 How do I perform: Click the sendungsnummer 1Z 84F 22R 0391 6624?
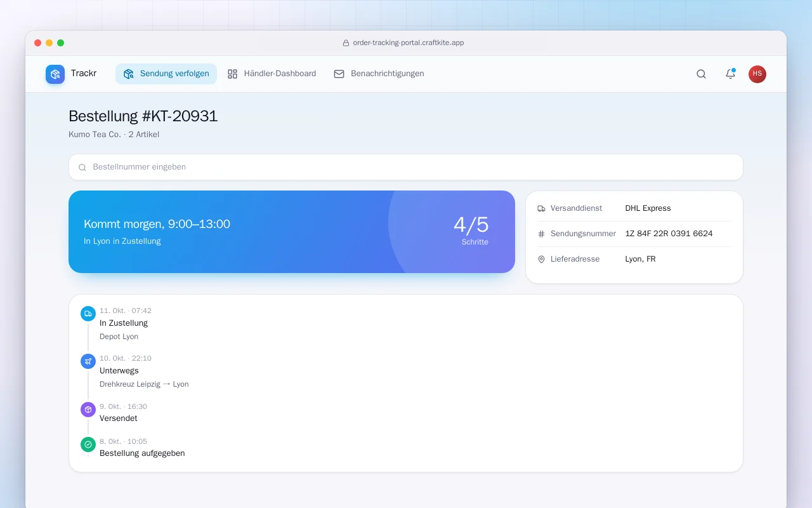[x=669, y=234]
